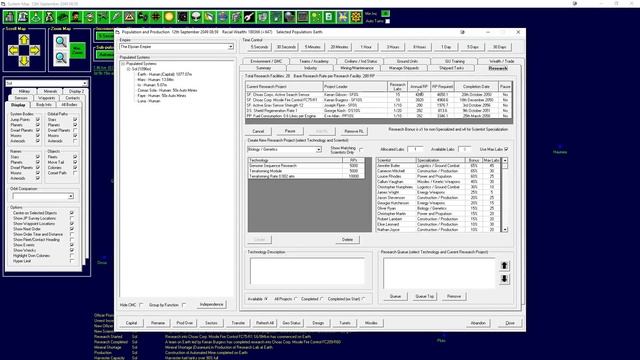This screenshot has width=640, height=360.
Task: Enable Show Matching Scientists Only
Action: coord(361,150)
